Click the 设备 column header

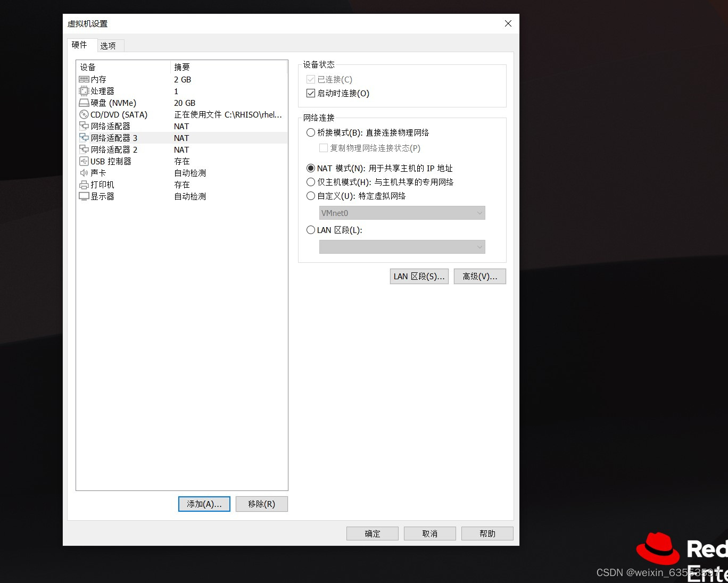coord(123,67)
